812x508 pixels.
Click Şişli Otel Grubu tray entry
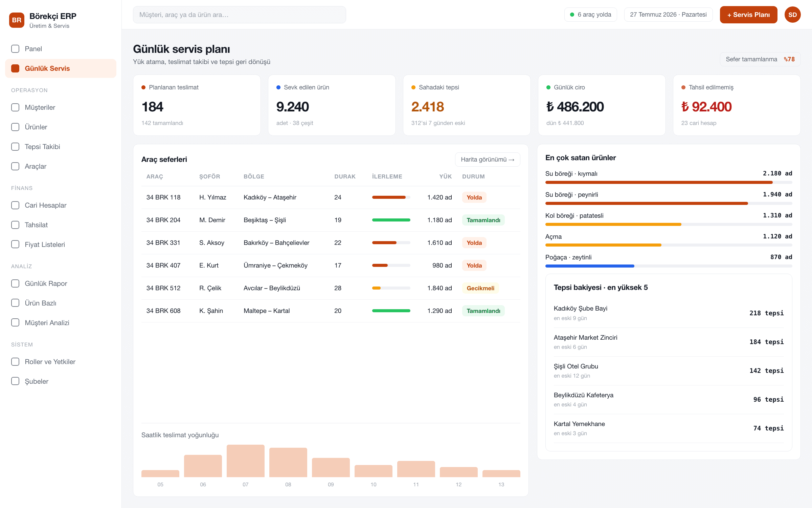[x=669, y=371]
